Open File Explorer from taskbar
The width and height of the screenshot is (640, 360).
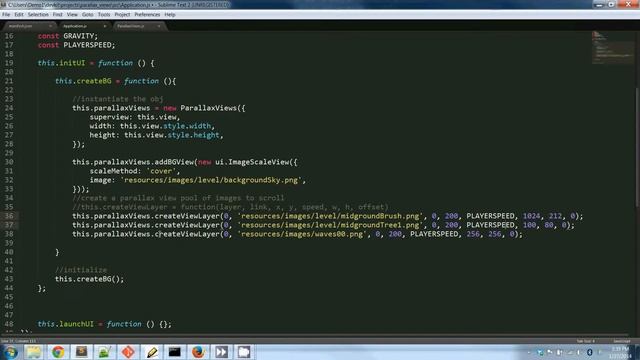(34, 352)
